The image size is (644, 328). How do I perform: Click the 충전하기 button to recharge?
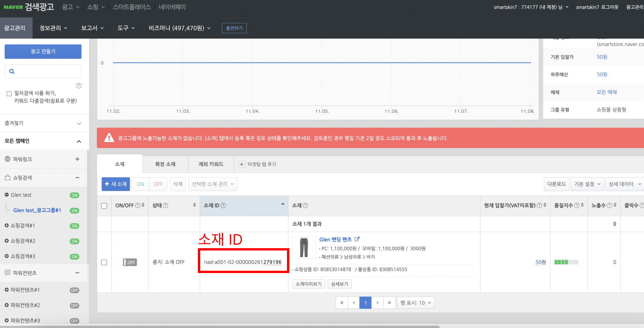coord(234,28)
